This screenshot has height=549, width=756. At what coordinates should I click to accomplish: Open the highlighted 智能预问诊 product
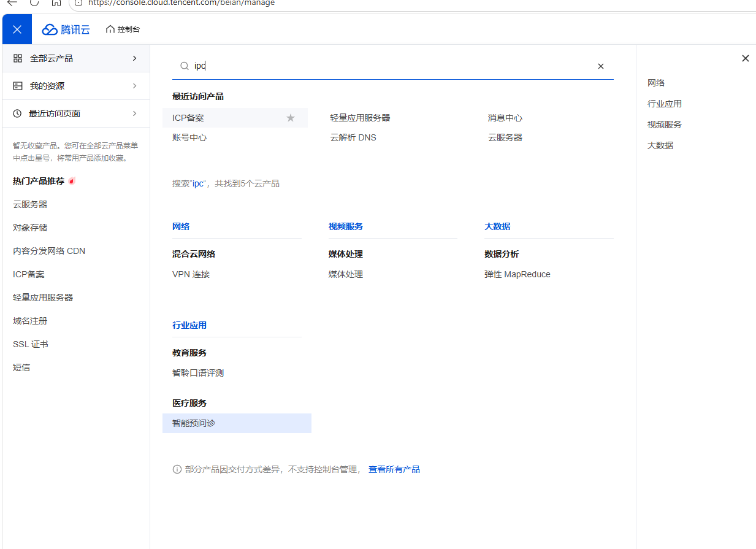tap(237, 423)
